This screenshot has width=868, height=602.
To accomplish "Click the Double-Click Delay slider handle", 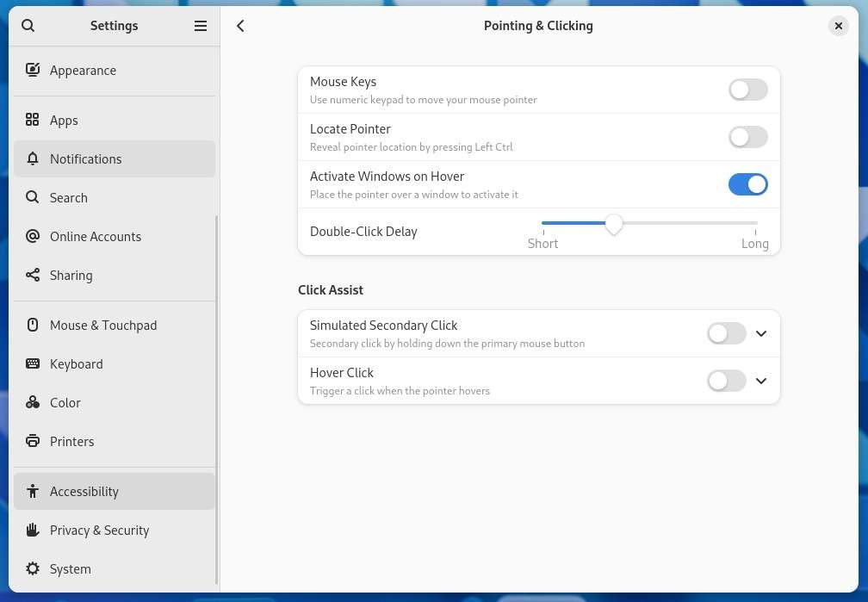I will point(613,224).
